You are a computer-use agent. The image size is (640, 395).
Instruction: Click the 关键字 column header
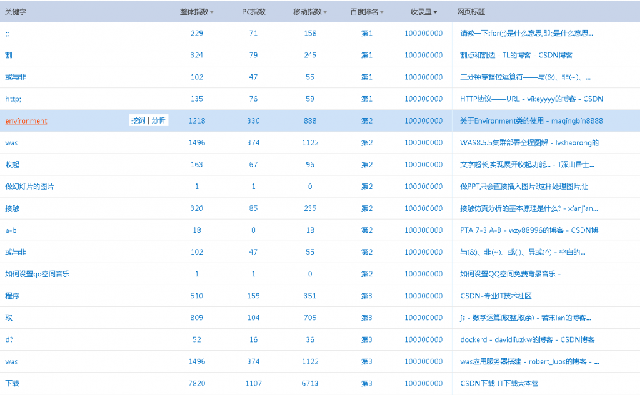(x=16, y=12)
